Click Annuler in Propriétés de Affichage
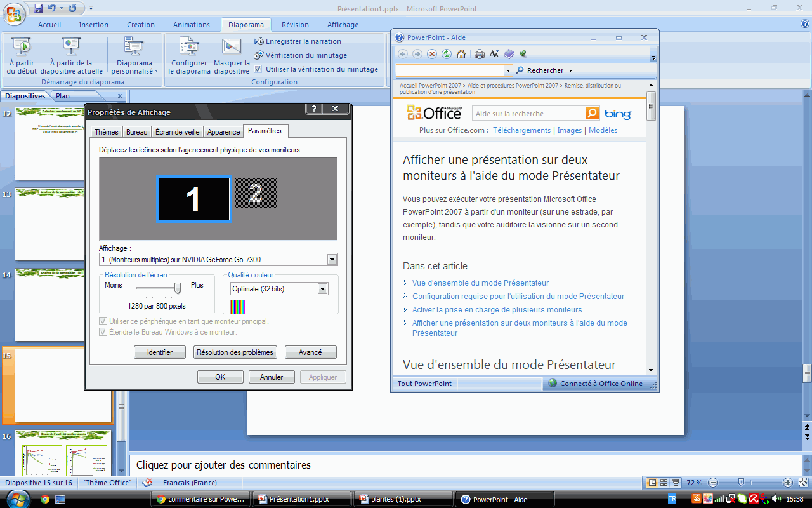The image size is (812, 508). (x=272, y=377)
